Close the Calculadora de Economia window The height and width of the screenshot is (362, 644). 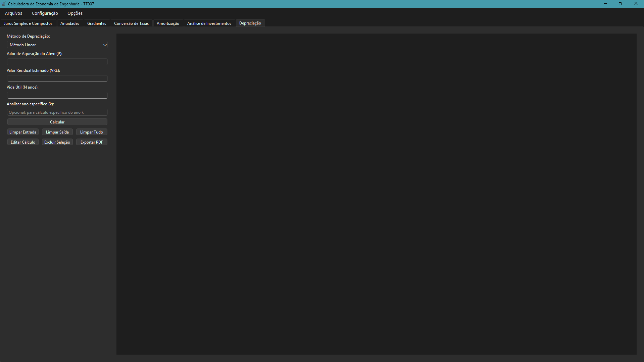point(636,4)
